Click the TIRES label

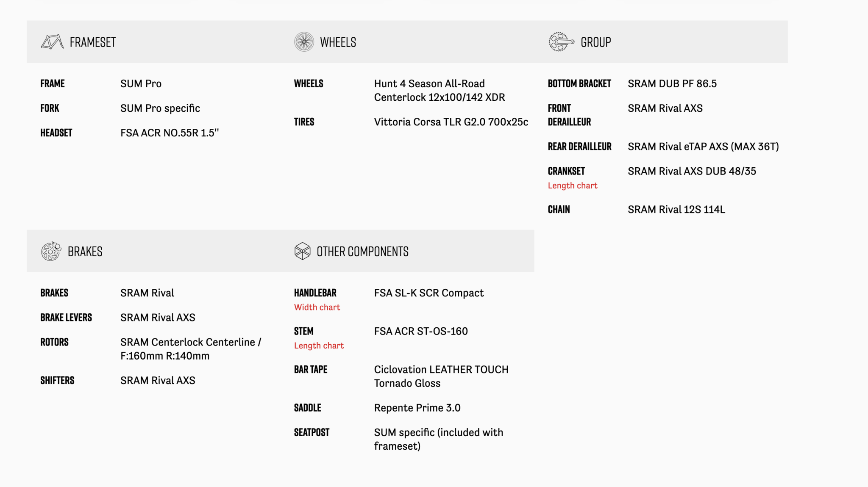[x=304, y=122]
